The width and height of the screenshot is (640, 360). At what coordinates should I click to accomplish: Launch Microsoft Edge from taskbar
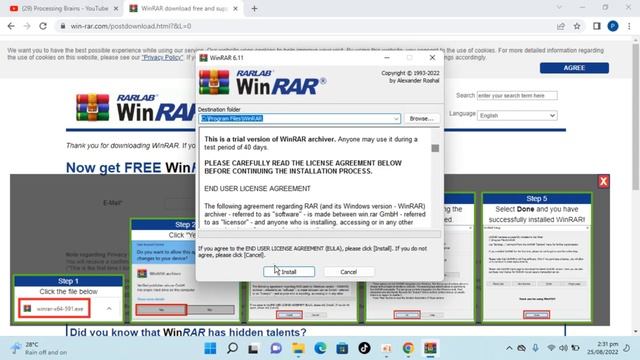click(320, 348)
